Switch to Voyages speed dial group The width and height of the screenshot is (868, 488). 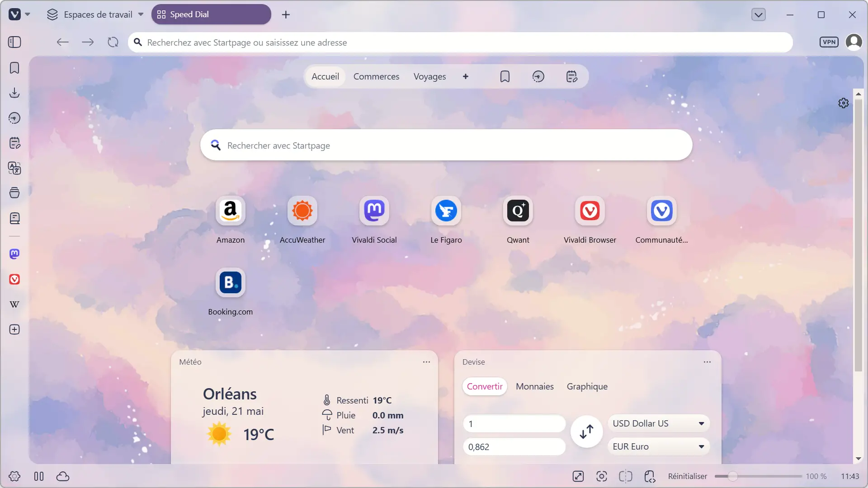(x=429, y=76)
